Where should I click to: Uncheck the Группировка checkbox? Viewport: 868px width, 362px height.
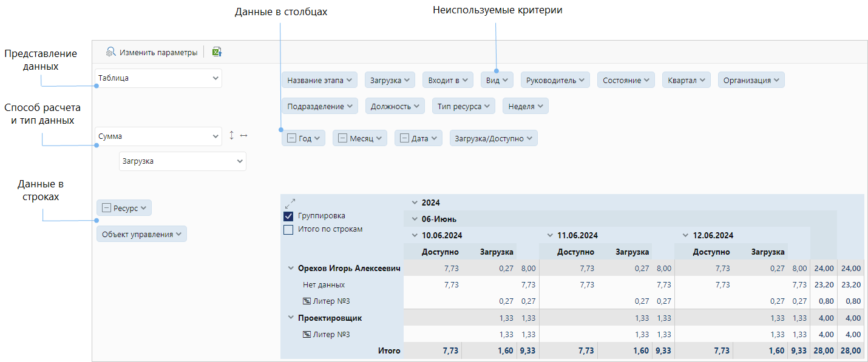pyautogui.click(x=289, y=216)
